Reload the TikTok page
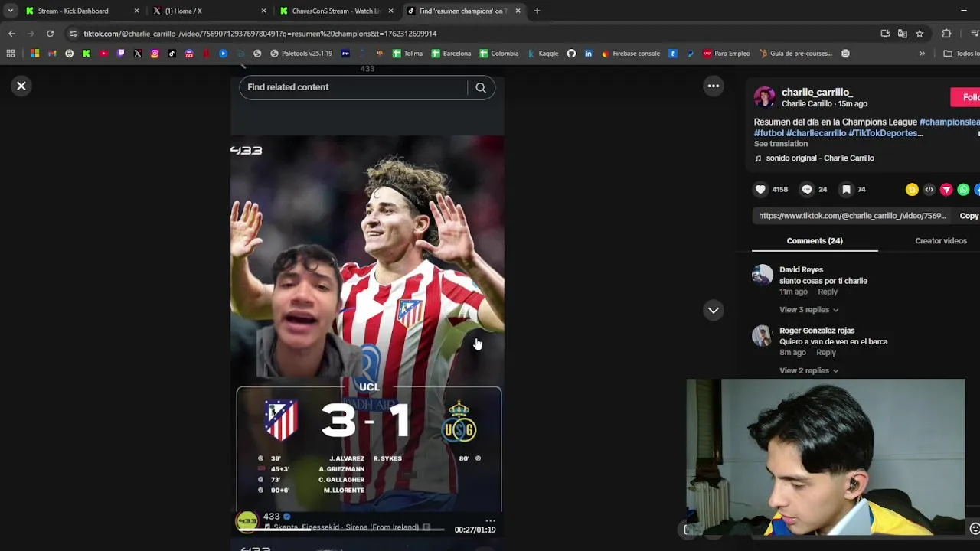 pos(50,34)
